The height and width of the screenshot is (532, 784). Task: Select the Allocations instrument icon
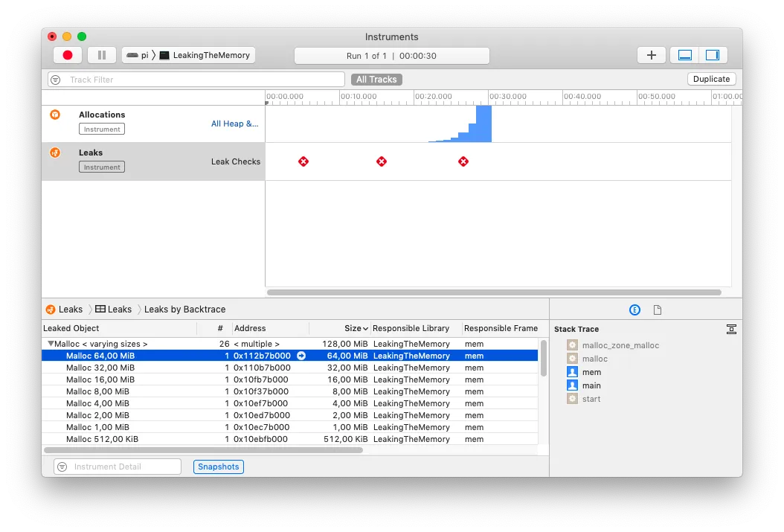(55, 115)
